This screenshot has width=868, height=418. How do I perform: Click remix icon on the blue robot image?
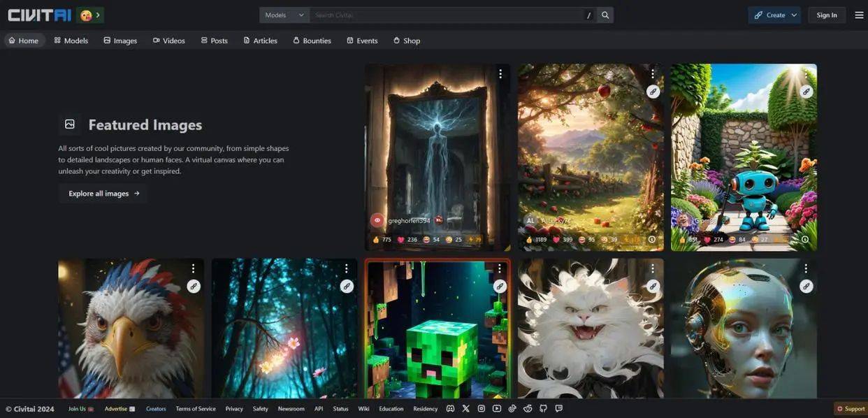click(x=806, y=92)
